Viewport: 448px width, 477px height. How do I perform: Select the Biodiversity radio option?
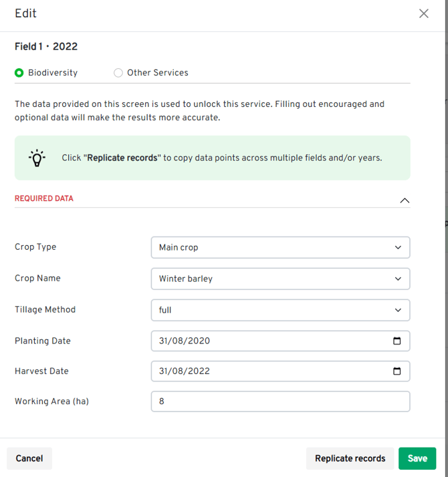click(x=19, y=73)
